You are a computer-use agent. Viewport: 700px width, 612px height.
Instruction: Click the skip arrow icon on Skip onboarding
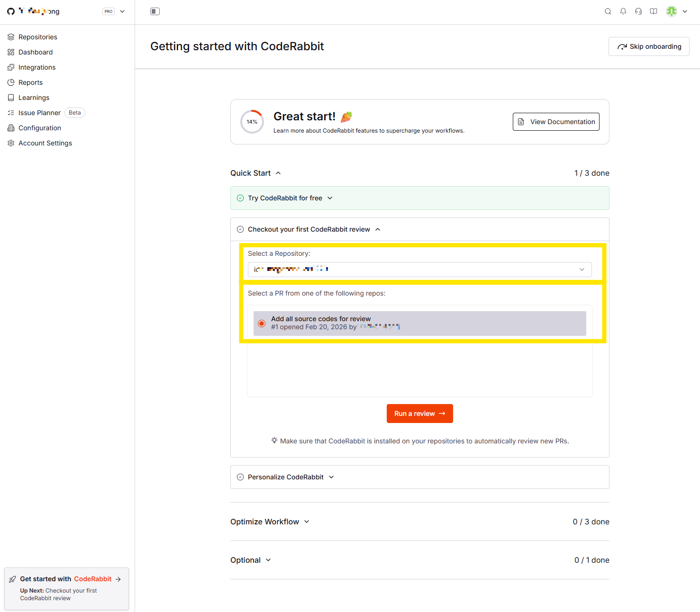pyautogui.click(x=622, y=46)
